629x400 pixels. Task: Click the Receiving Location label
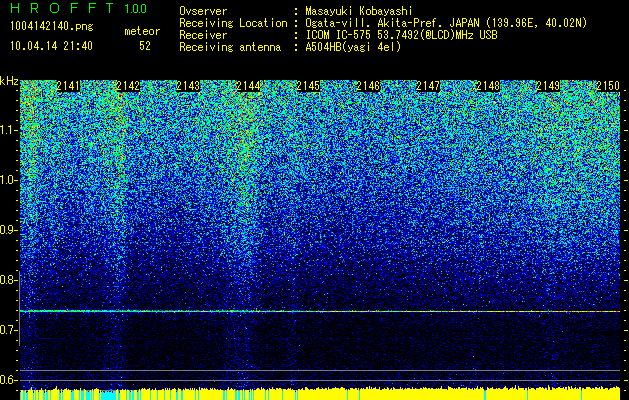[233, 23]
